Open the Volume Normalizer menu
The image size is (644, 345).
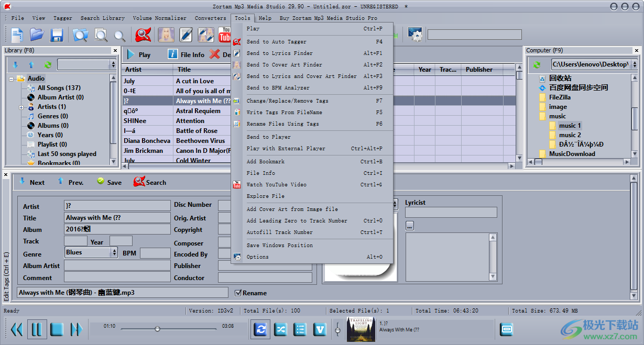[159, 18]
